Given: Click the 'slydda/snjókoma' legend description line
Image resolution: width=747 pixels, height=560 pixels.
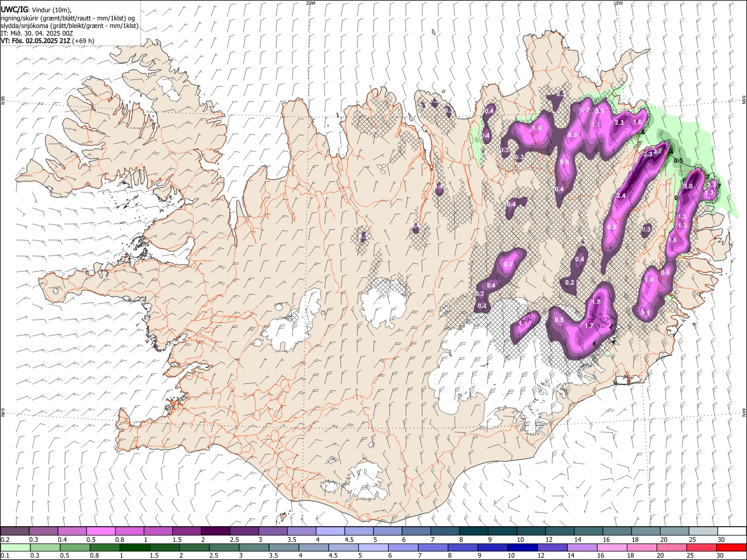Looking at the screenshot, I should [69, 26].
